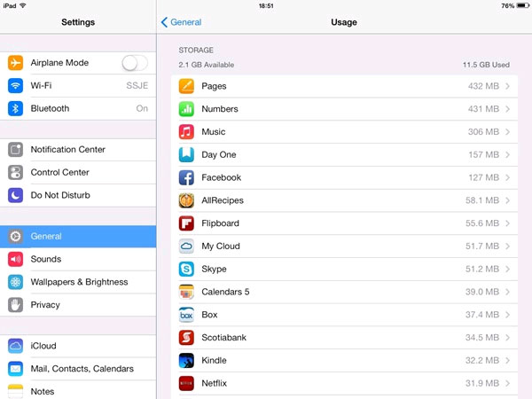
Task: Expand Music storage details chevron
Action: click(x=507, y=131)
